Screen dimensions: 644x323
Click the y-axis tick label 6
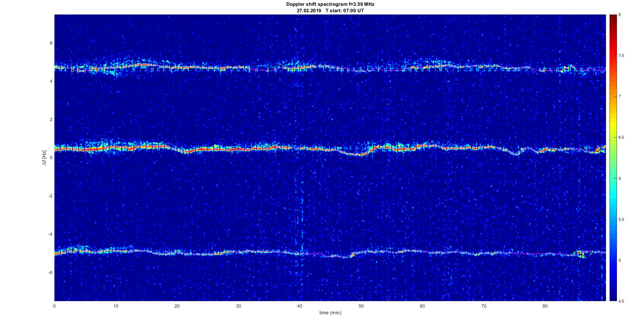(x=51, y=43)
